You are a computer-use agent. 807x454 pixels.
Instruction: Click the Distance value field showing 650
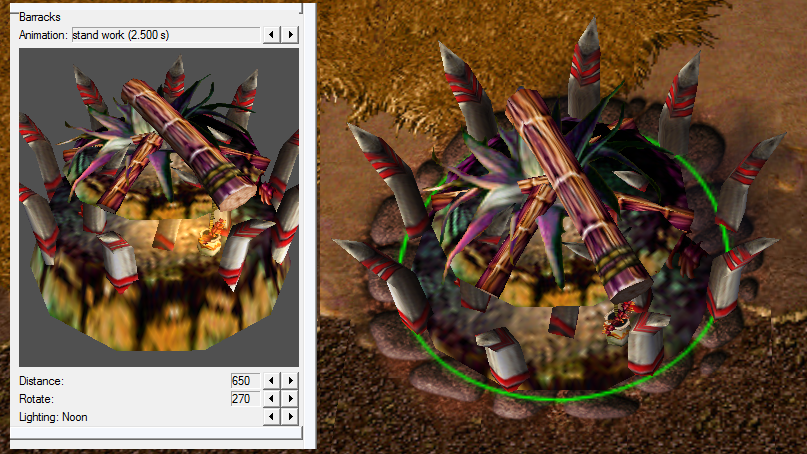[245, 381]
